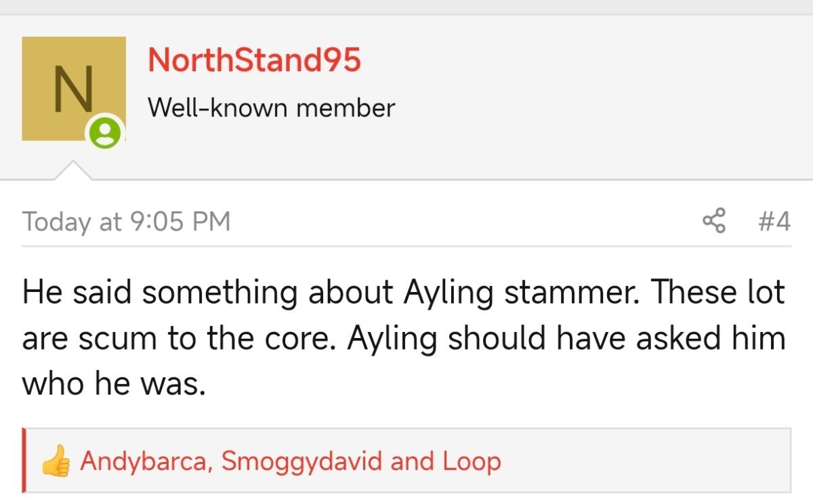Open Loop's profile from the reactions list
The width and height of the screenshot is (813, 504).
point(472,462)
